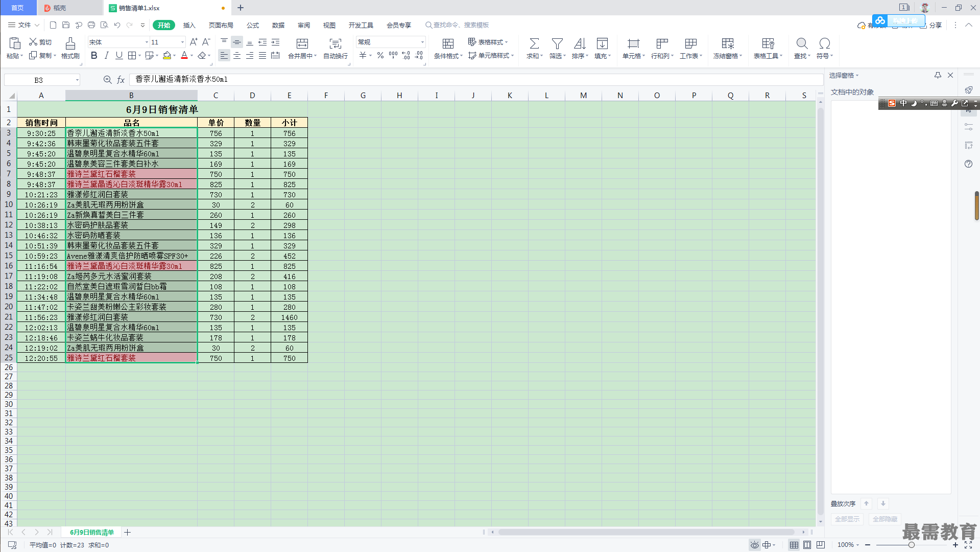
Task: Click the zoom out minus button
Action: [868, 545]
